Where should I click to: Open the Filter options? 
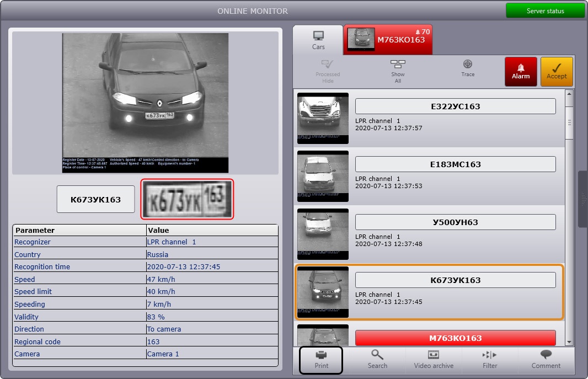(x=490, y=359)
